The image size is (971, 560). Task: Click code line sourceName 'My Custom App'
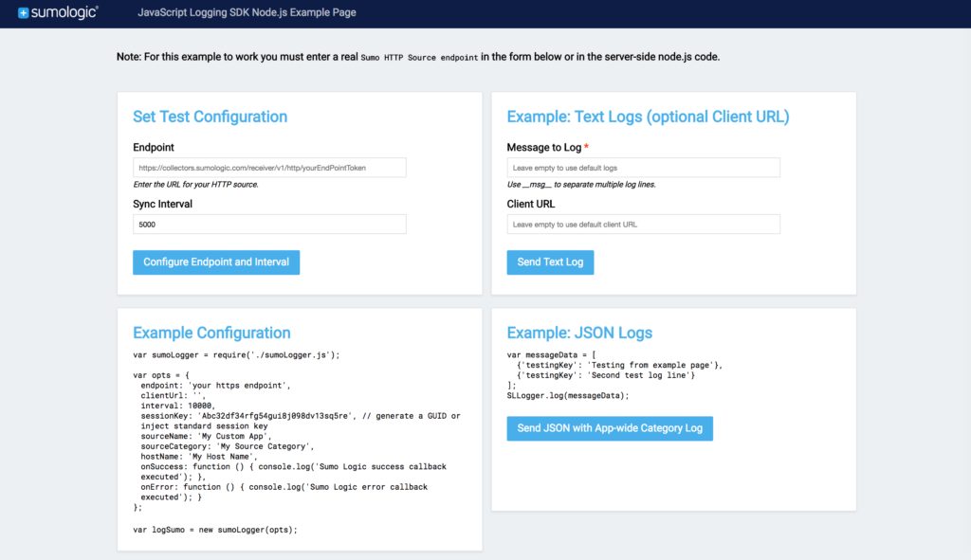point(206,436)
